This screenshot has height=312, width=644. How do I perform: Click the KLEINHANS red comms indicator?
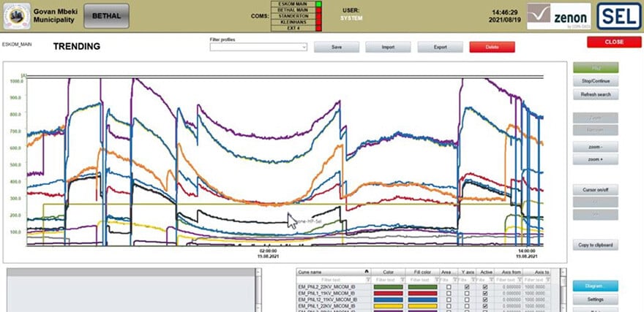click(318, 22)
